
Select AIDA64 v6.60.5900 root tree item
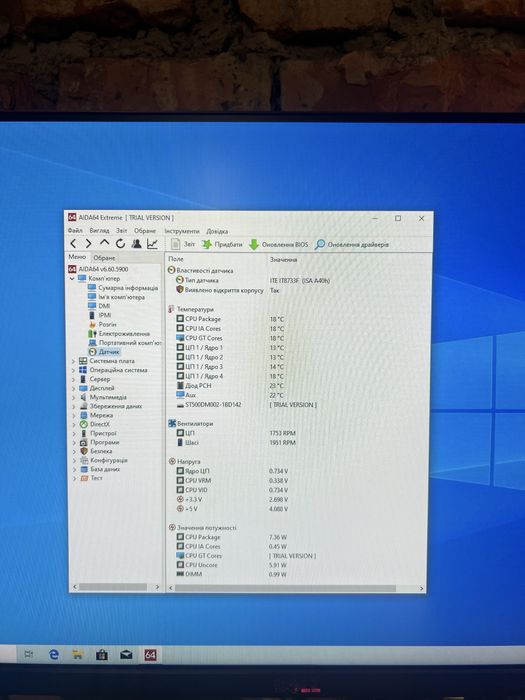click(x=98, y=269)
